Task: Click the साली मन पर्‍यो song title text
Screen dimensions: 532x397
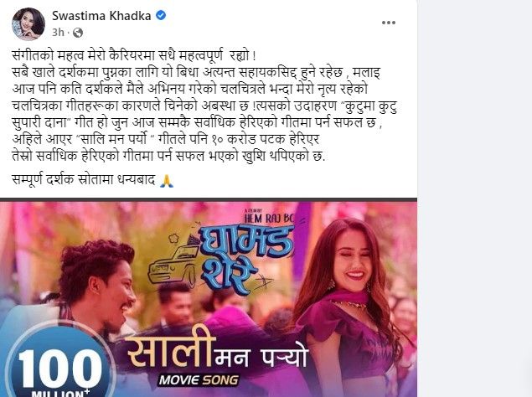Action: [x=218, y=350]
